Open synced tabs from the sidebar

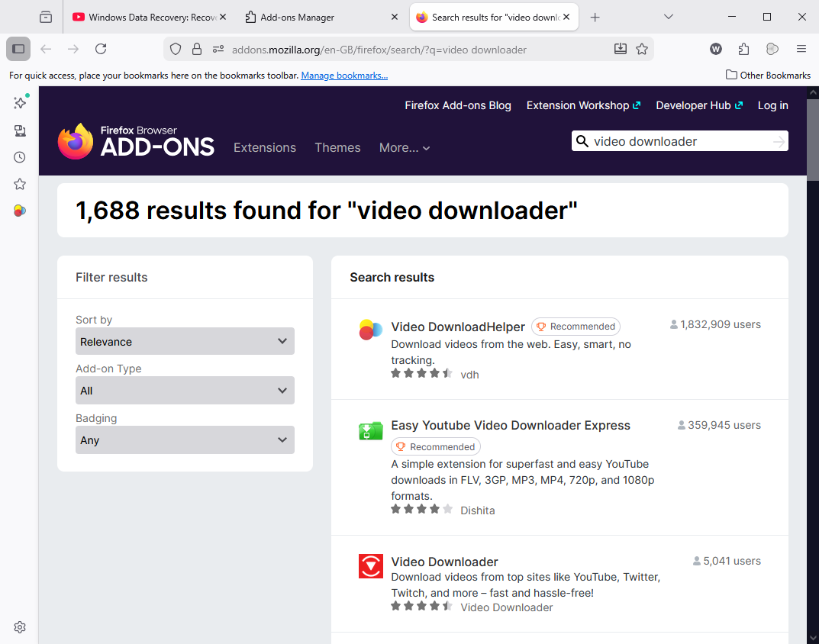19,130
